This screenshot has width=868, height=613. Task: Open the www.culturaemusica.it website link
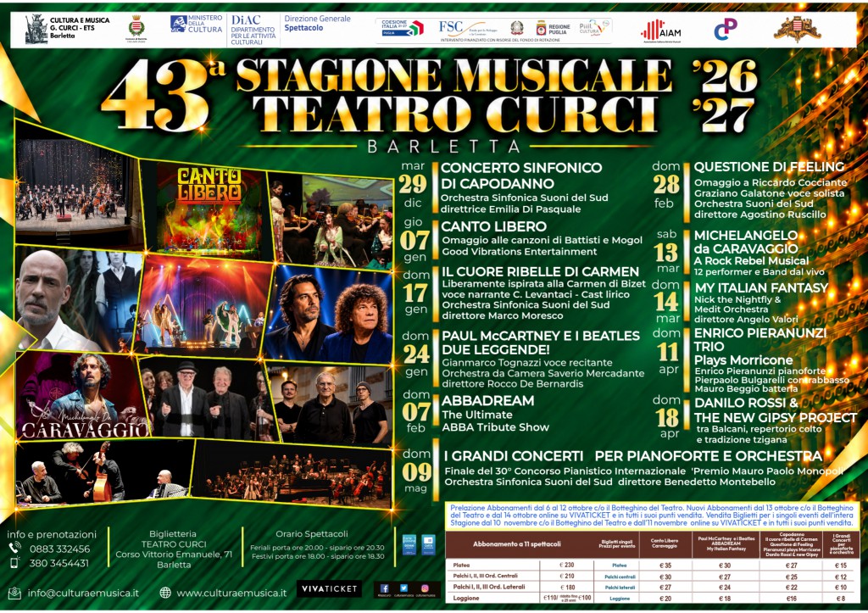pyautogui.click(x=231, y=593)
